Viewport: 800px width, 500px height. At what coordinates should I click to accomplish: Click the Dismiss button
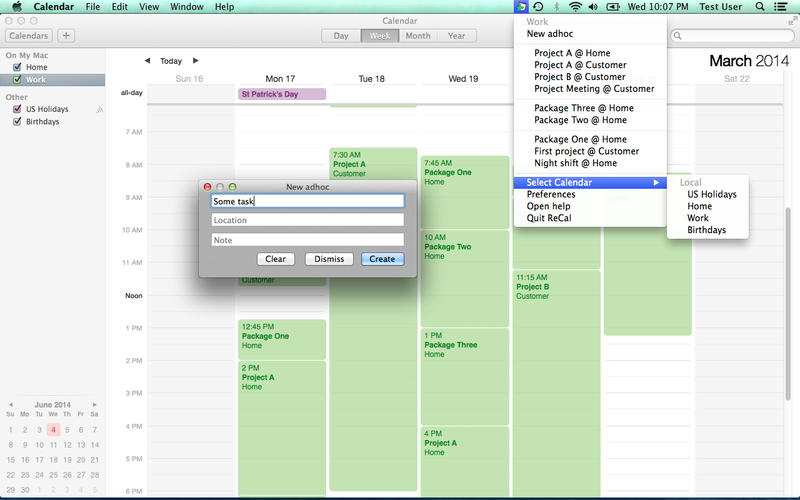(329, 259)
